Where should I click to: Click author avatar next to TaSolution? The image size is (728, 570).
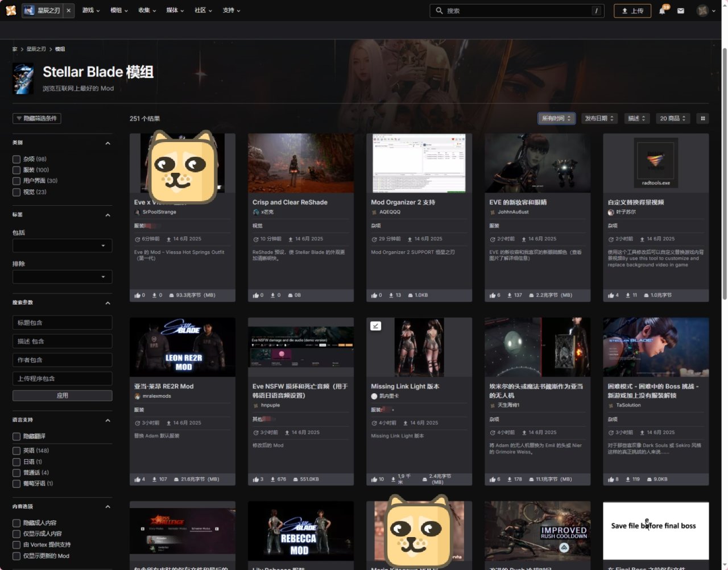pyautogui.click(x=611, y=405)
